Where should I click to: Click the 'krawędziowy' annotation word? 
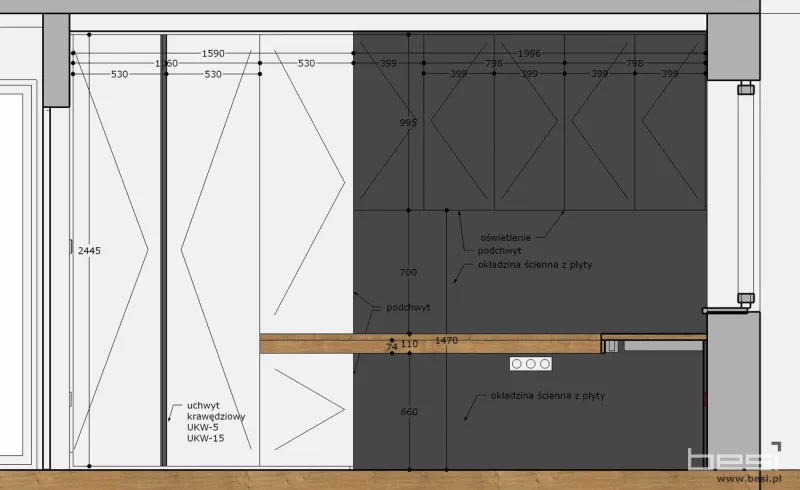216,416
